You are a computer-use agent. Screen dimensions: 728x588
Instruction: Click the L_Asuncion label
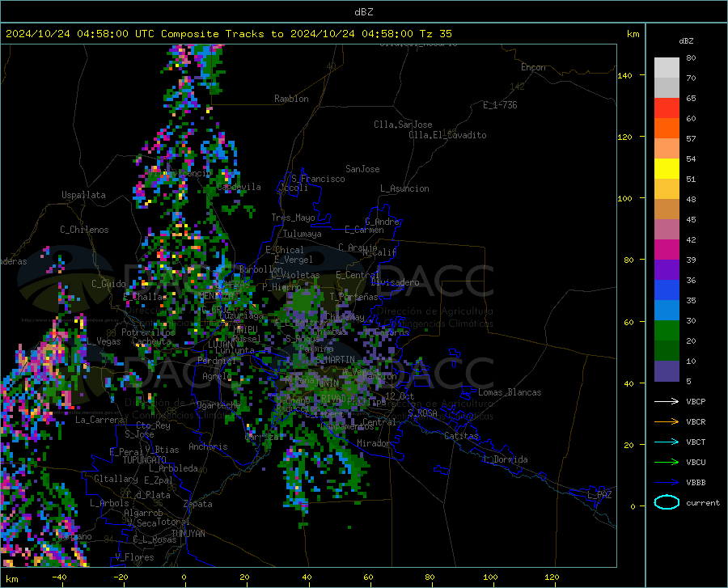(404, 188)
